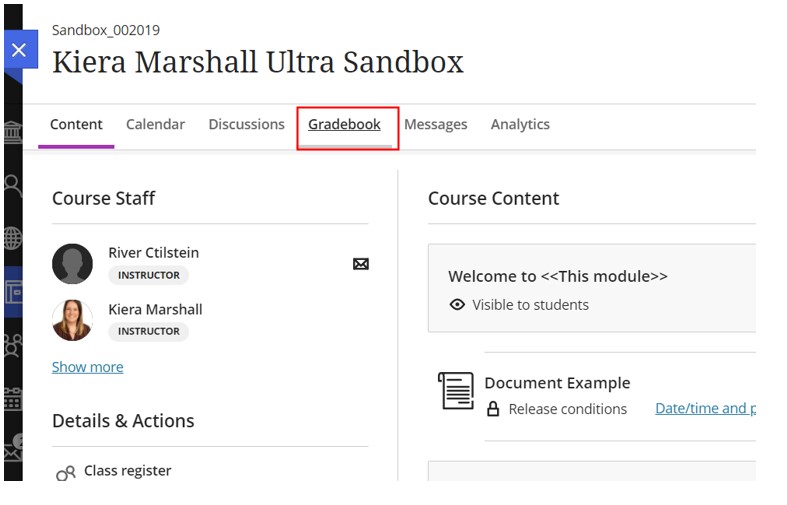Open the Document Example item icon
The width and height of the screenshot is (787, 505).
(456, 391)
